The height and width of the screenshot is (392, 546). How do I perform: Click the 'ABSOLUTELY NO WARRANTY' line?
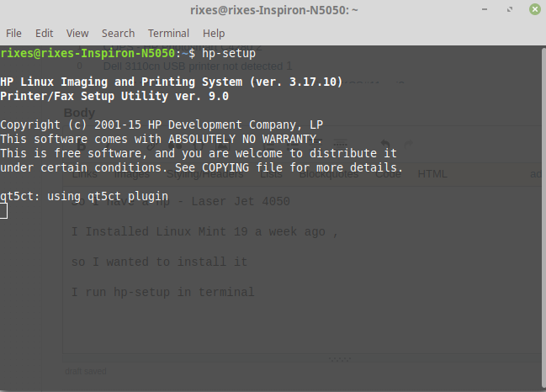(x=162, y=139)
